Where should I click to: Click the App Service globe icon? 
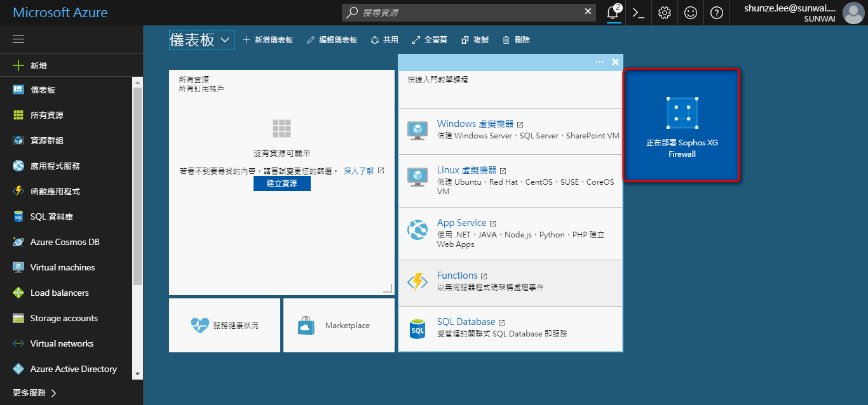click(x=417, y=230)
